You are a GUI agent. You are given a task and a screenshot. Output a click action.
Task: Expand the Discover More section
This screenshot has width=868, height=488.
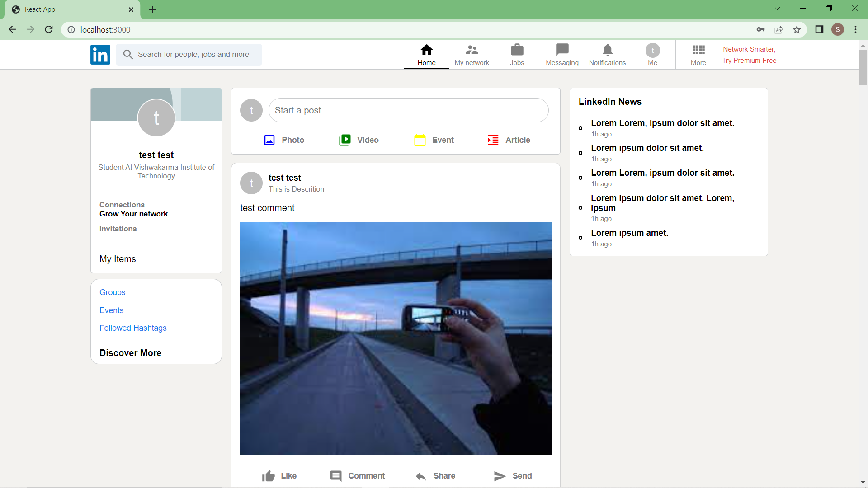(x=130, y=353)
